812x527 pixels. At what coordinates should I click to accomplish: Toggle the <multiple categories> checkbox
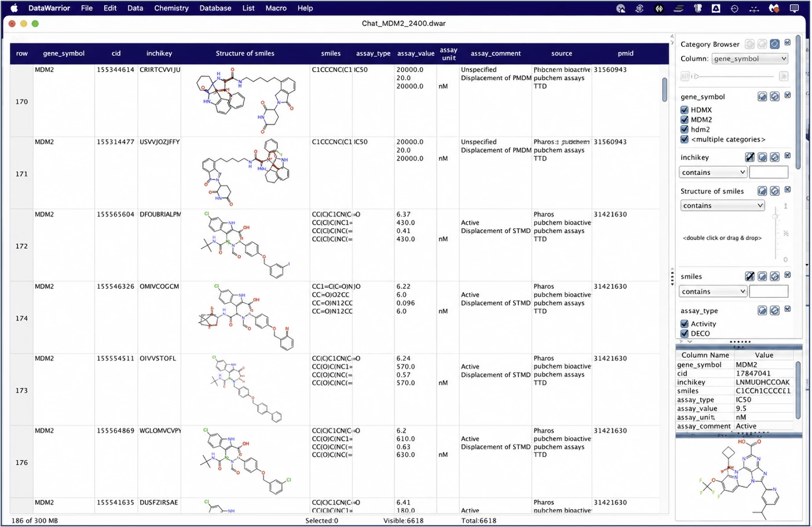tap(685, 140)
